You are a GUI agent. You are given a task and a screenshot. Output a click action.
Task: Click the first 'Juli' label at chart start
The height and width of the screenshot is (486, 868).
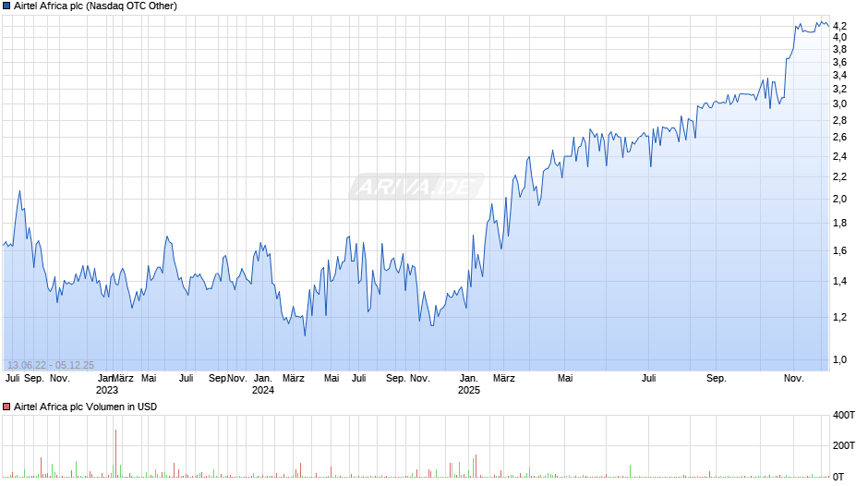12,379
